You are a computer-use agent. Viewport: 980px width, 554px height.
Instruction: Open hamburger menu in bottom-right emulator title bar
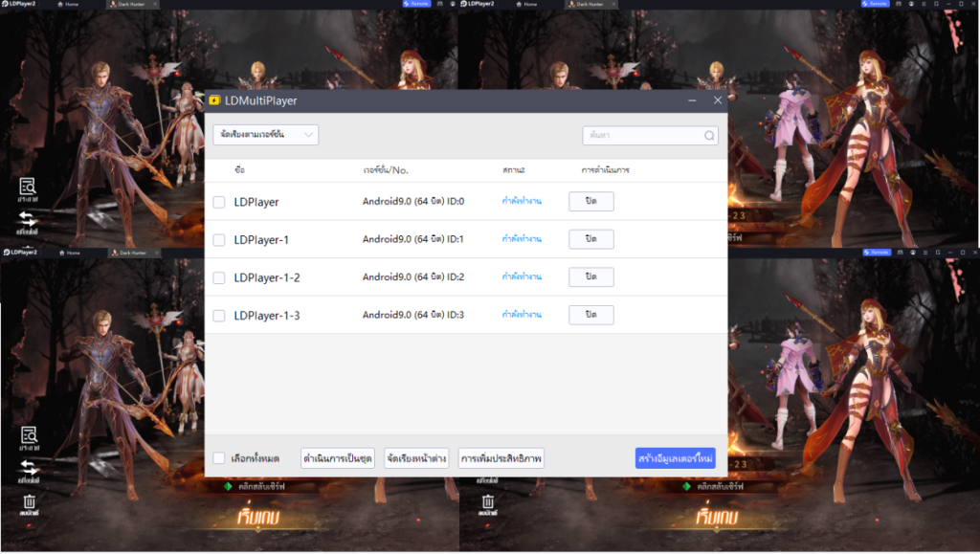point(925,253)
